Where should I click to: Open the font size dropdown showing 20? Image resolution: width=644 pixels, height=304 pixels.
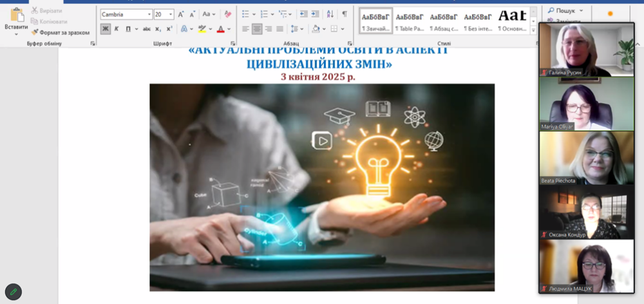pos(171,14)
